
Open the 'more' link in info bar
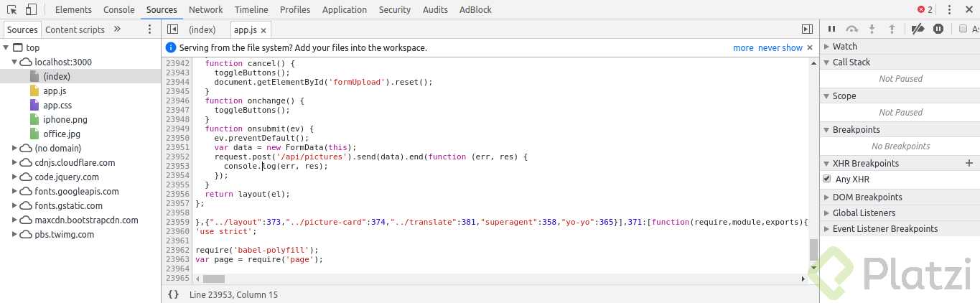[x=743, y=48]
